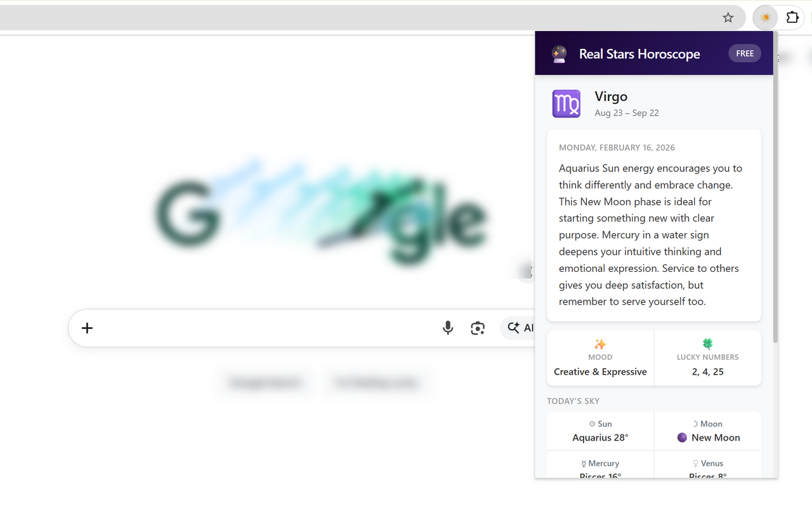Image resolution: width=812 pixels, height=508 pixels.
Task: Click the crystal ball logo in header
Action: coord(559,54)
